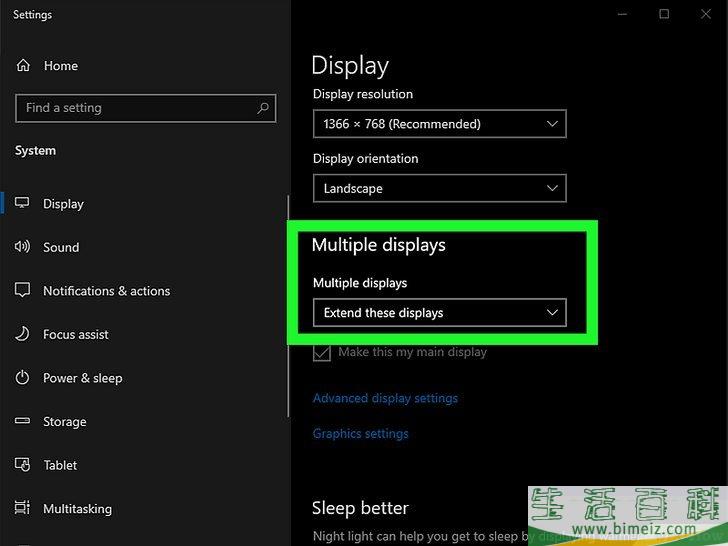
Task: Focus the Find a setting search box
Action: [146, 108]
